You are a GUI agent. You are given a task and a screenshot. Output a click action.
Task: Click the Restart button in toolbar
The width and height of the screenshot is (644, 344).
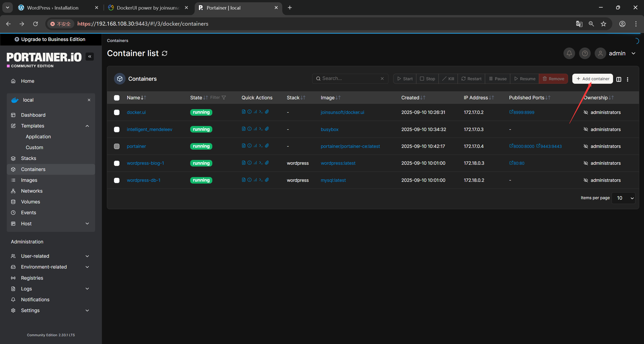coord(471,79)
